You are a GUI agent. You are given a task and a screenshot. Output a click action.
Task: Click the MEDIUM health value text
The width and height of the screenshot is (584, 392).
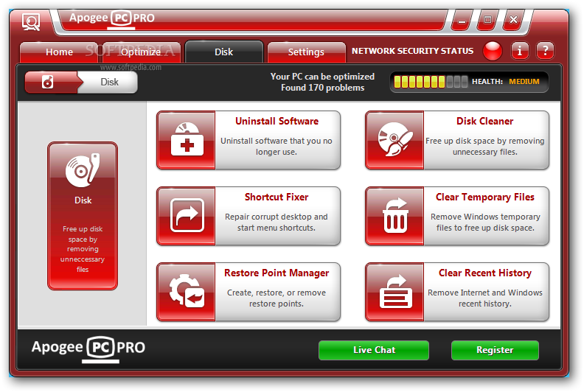click(524, 82)
